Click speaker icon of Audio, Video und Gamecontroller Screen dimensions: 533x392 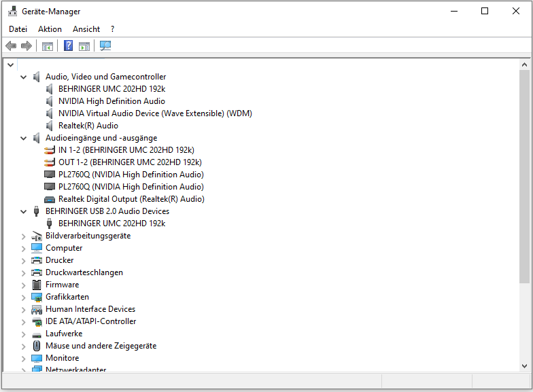(37, 77)
